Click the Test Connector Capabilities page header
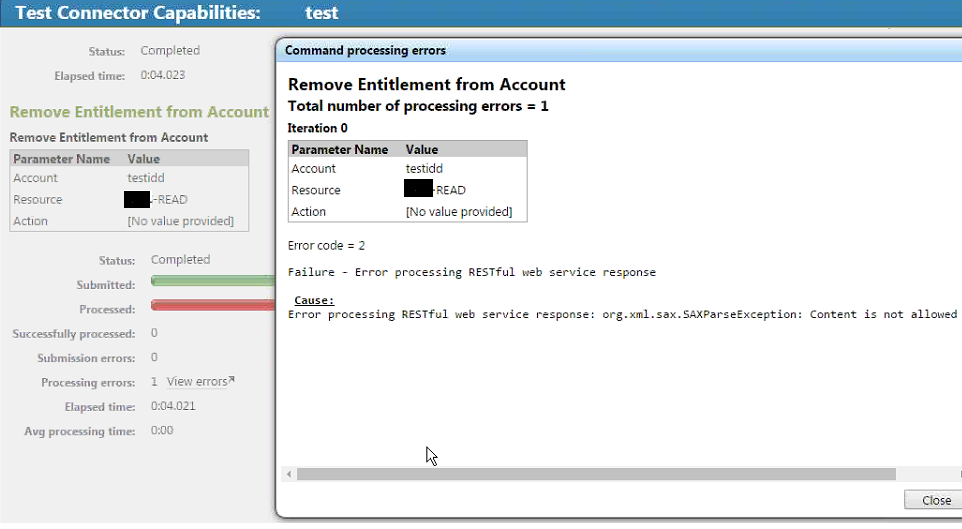The image size is (962, 529). pyautogui.click(x=138, y=13)
